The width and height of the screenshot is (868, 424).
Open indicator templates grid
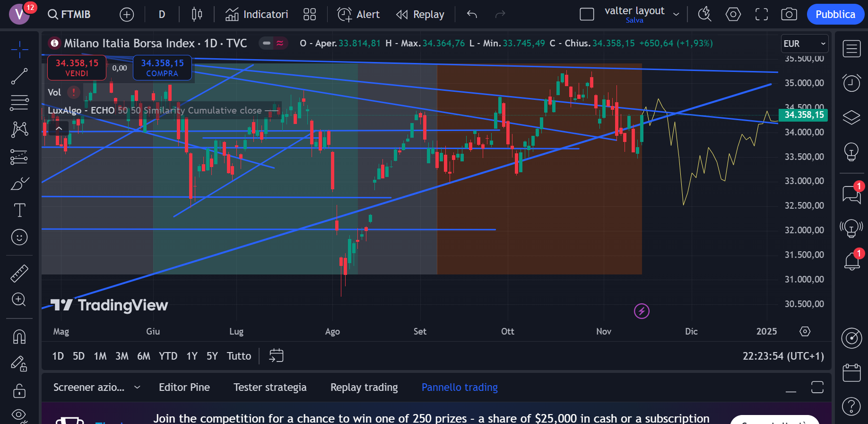click(x=310, y=15)
